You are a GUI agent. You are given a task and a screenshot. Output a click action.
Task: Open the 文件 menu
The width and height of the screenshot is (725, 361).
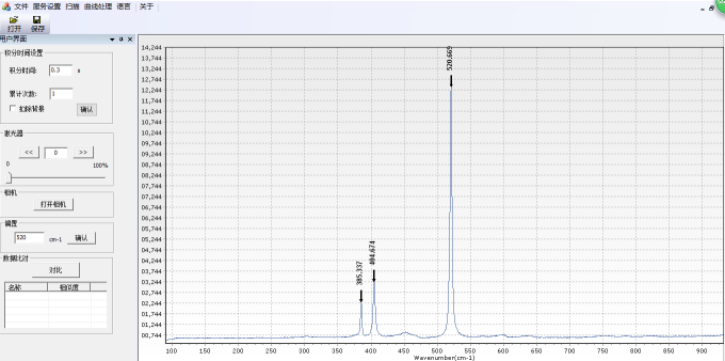(x=21, y=7)
